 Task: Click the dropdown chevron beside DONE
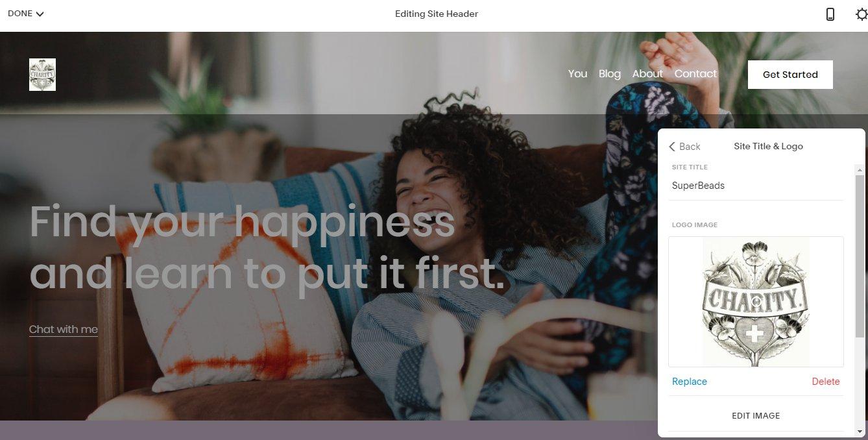click(x=40, y=14)
